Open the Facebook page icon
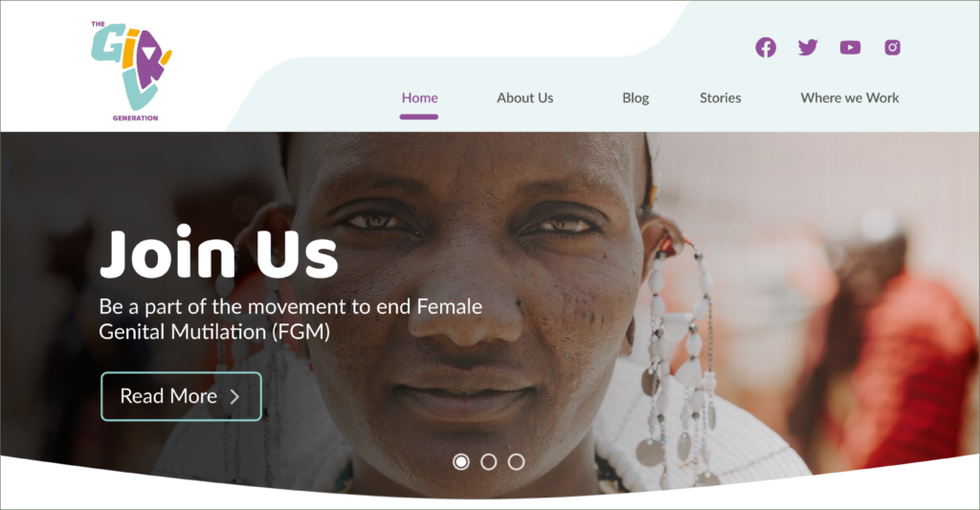Screen dimensions: 980x510 pos(766,48)
